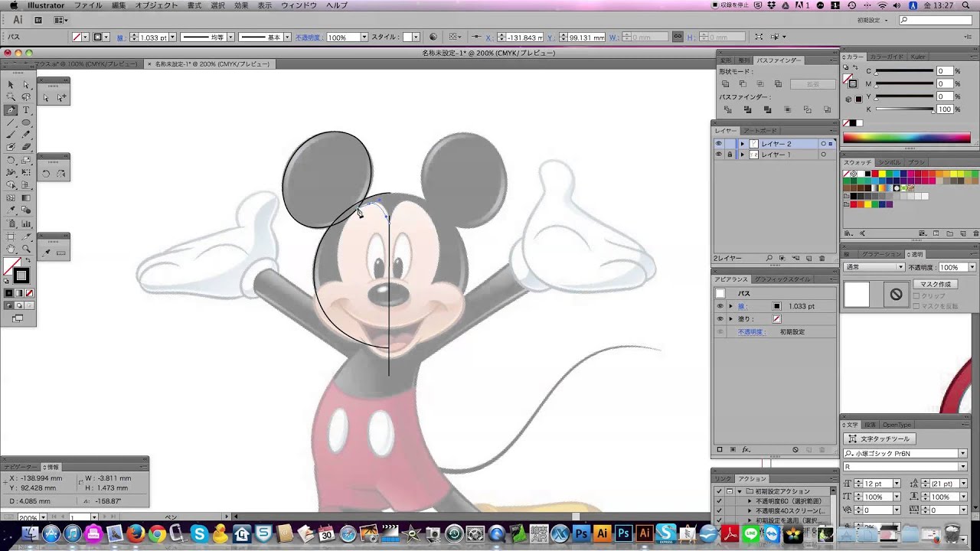This screenshot has height=551, width=980.
Task: Toggle checkmark for 初期設定アクション action set
Action: tap(718, 491)
